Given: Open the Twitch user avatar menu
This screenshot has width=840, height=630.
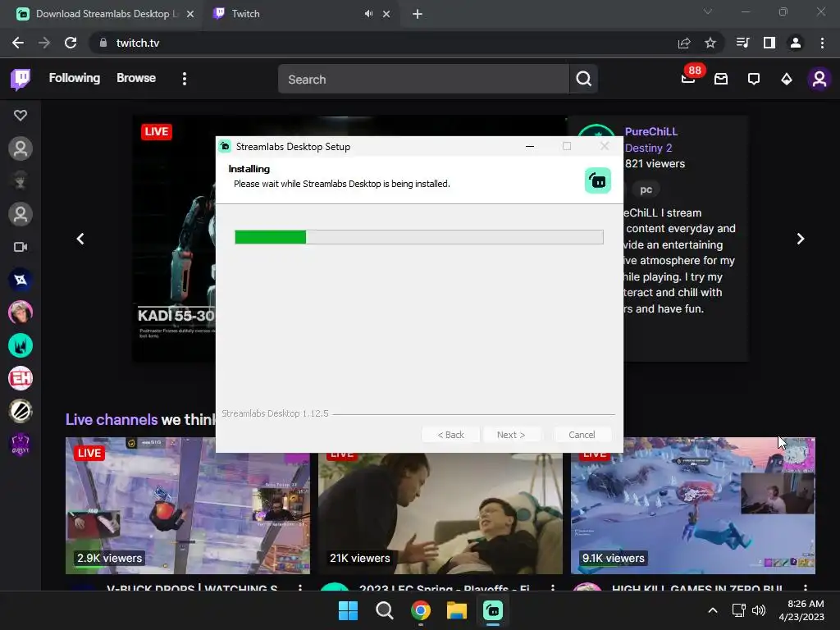Looking at the screenshot, I should [x=819, y=79].
